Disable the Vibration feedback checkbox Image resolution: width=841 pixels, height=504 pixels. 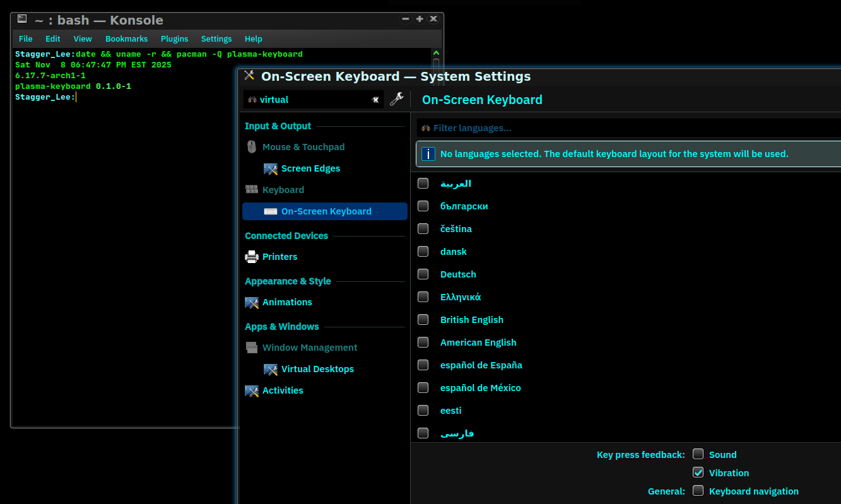[x=698, y=472]
